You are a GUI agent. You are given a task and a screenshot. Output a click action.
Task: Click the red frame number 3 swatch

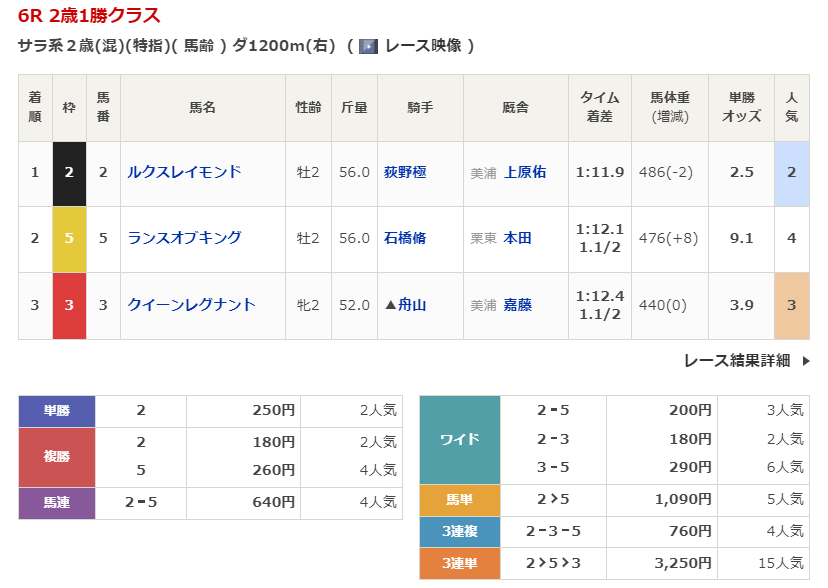point(69,305)
